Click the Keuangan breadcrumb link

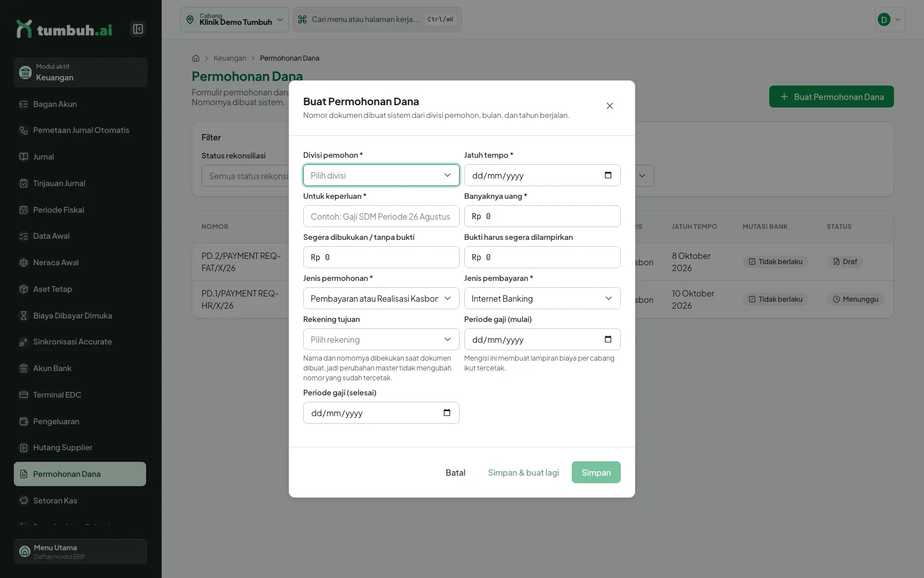(x=230, y=58)
